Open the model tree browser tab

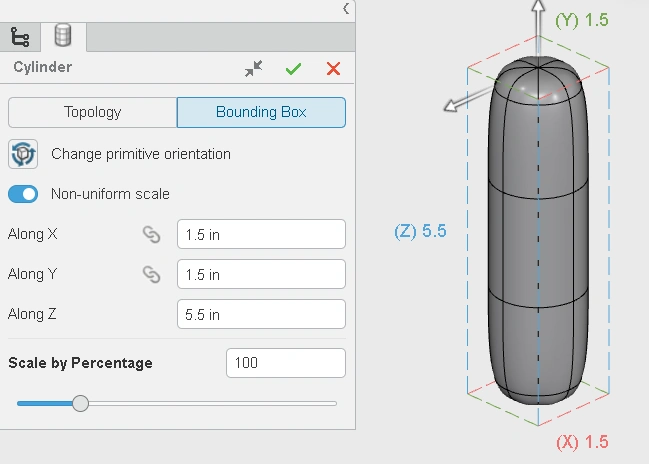click(x=19, y=37)
